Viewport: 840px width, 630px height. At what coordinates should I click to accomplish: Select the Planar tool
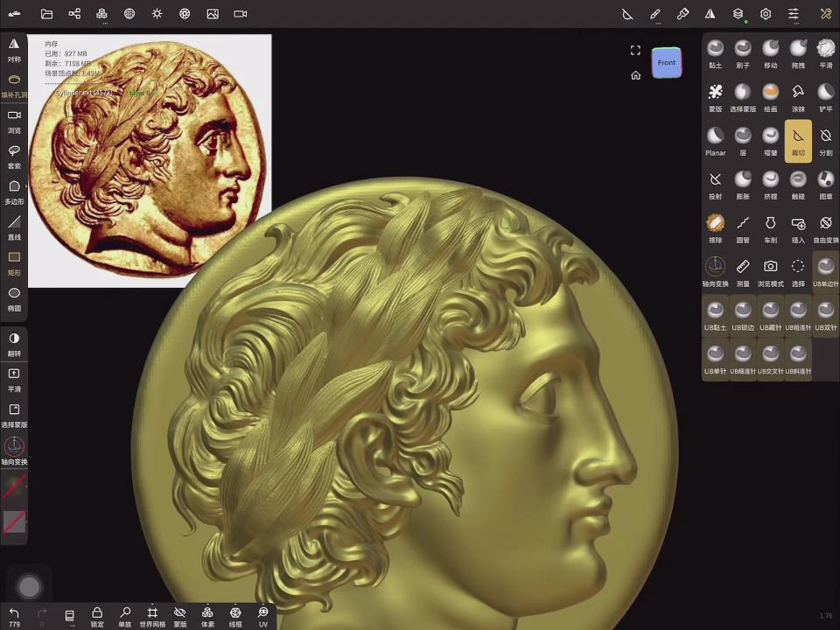click(x=715, y=142)
